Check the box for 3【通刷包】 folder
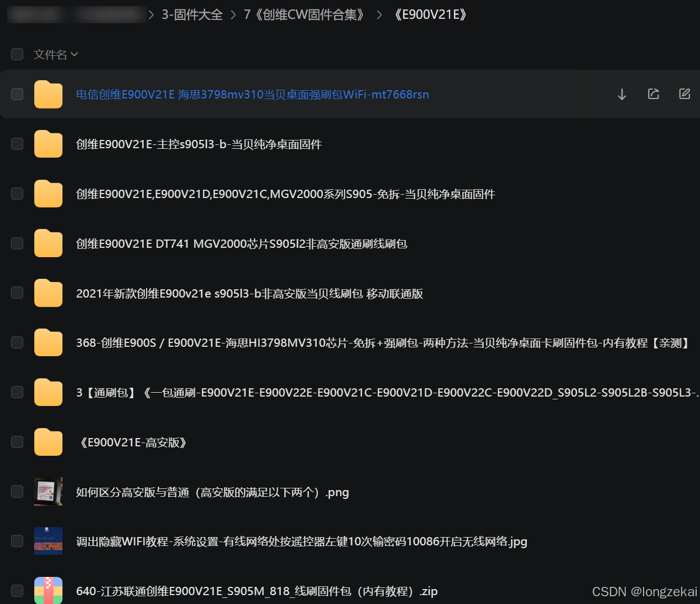Viewport: 700px width, 604px height. [17, 392]
